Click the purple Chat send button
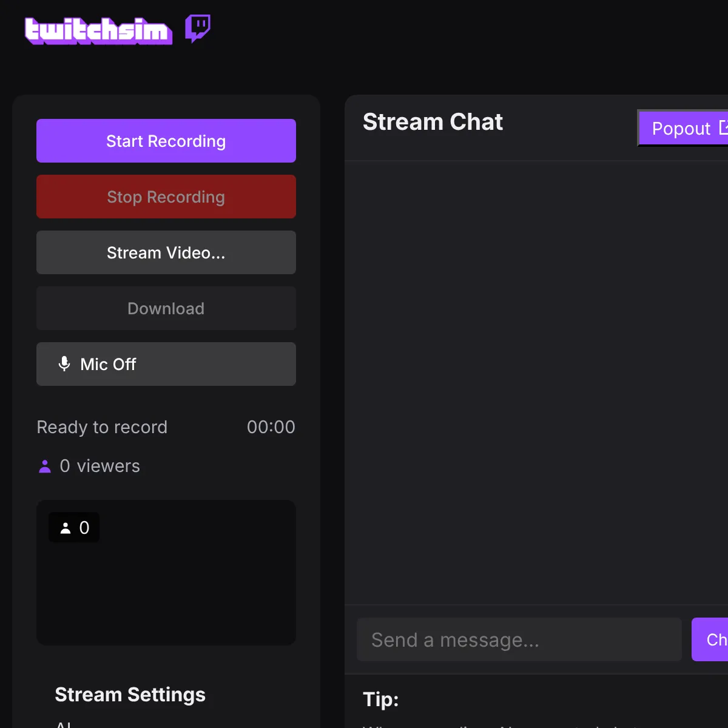 710,639
